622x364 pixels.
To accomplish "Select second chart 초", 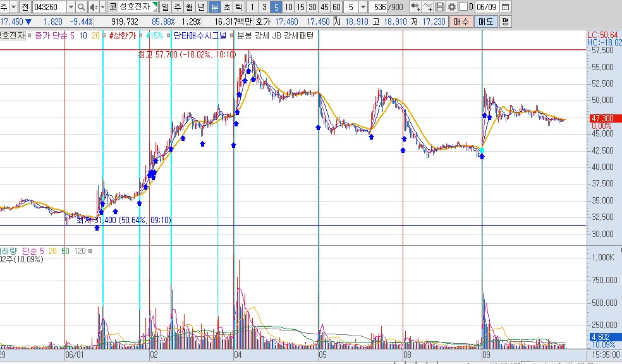I will (226, 7).
